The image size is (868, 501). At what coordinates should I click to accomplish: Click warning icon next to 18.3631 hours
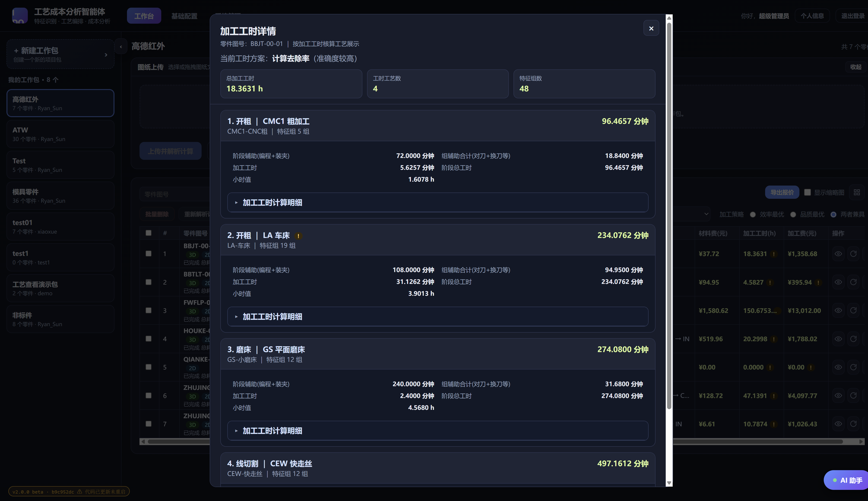773,254
